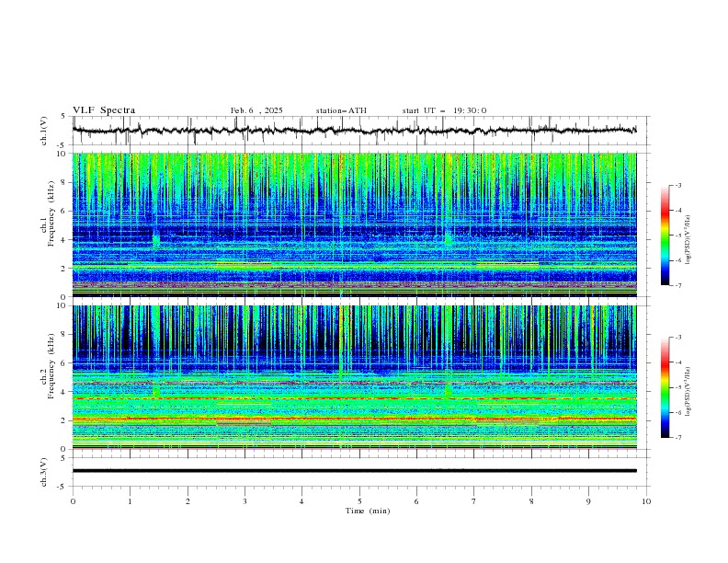This screenshot has width=728, height=563.
Task: Click the time axis tick label '10'
Action: point(646,501)
